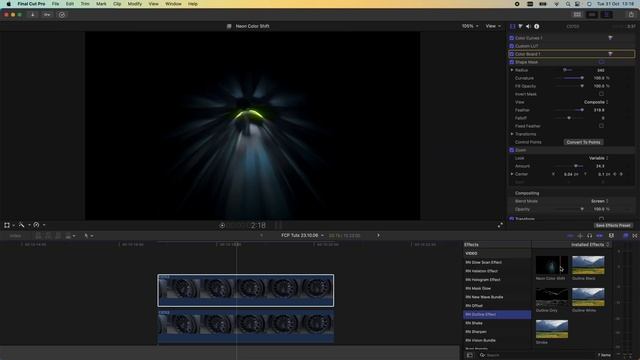Open the color inspector tab icon
This screenshot has height=360, width=640.
click(x=520, y=26)
